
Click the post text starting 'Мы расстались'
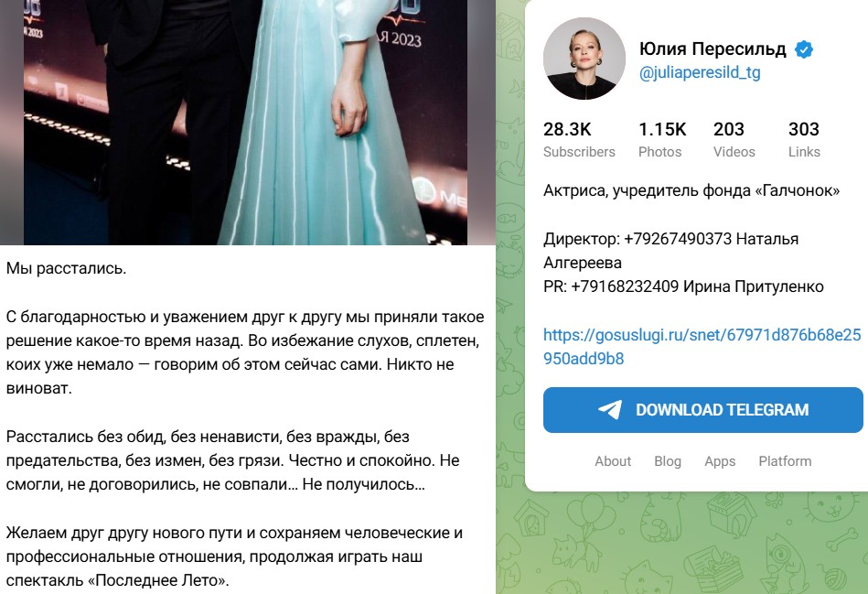tap(67, 268)
